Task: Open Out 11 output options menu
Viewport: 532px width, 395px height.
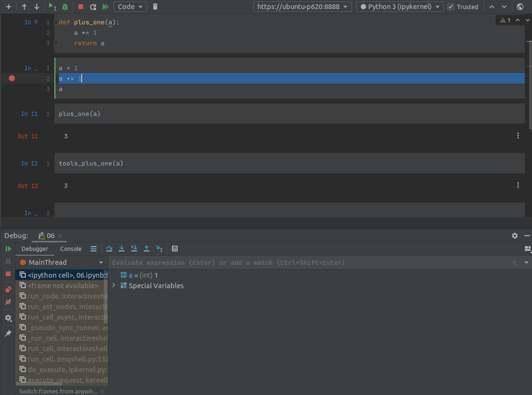Action: pos(518,136)
